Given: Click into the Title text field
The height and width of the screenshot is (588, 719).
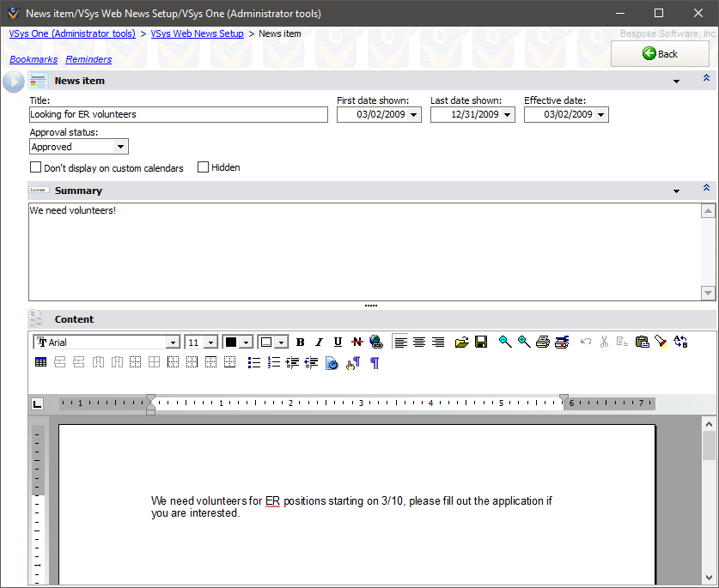Looking at the screenshot, I should point(178,114).
